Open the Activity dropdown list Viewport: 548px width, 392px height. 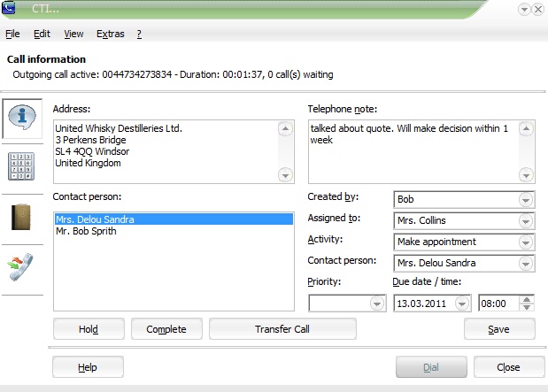click(527, 242)
